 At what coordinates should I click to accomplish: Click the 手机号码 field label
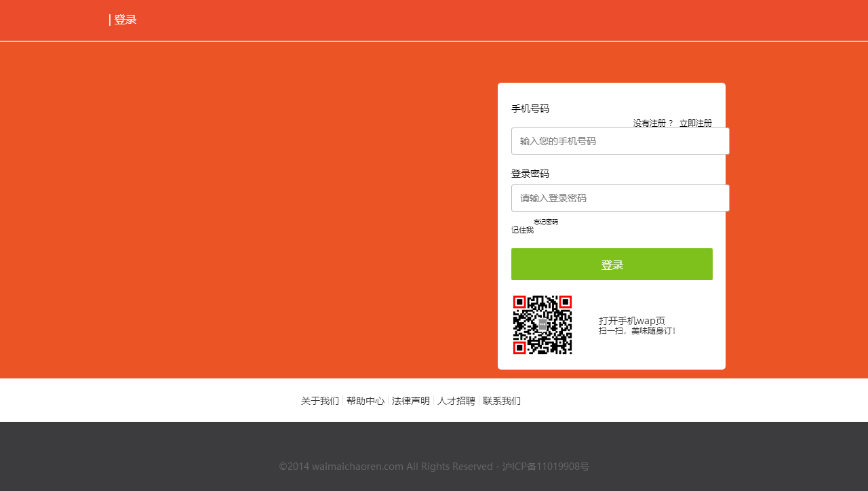tap(530, 109)
